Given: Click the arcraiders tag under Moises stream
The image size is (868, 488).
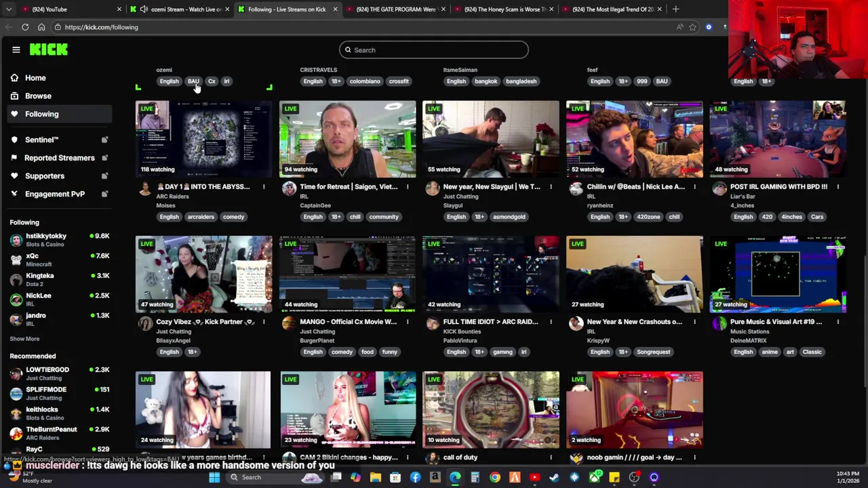Looking at the screenshot, I should 201,217.
